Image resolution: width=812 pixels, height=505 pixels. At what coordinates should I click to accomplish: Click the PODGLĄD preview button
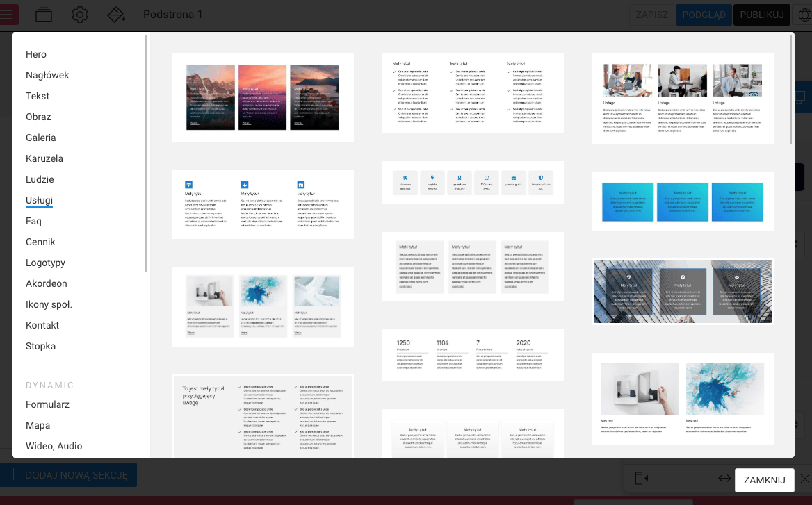tap(704, 15)
